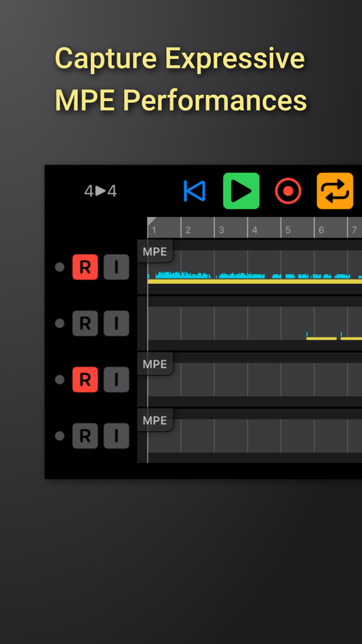Toggle the orange loop button
This screenshot has height=644, width=362.
click(x=335, y=191)
